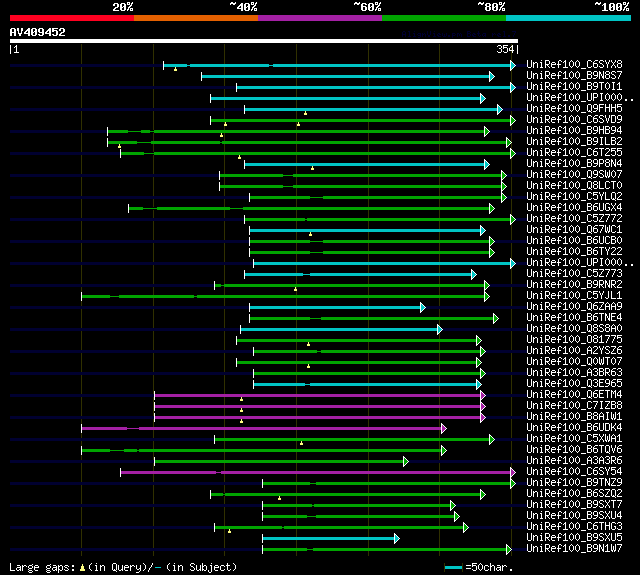640x575 pixels.
Task: Open hit UniRef100_Q8S8A0
Action: [574, 329]
